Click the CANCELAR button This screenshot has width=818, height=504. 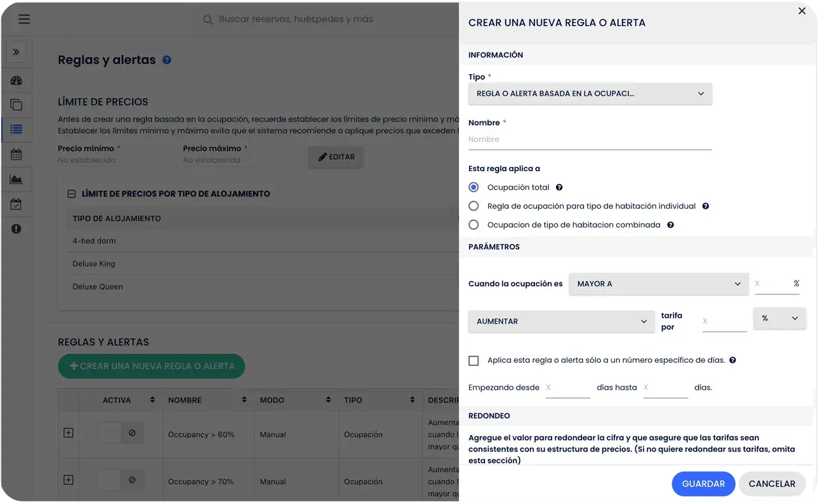(x=771, y=484)
